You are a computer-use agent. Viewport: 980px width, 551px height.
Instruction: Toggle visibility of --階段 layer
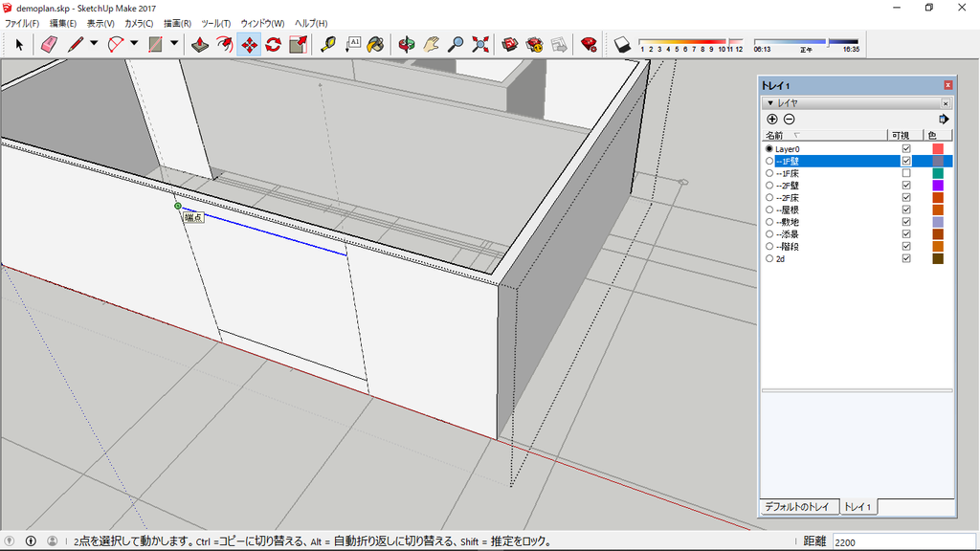[x=906, y=246]
